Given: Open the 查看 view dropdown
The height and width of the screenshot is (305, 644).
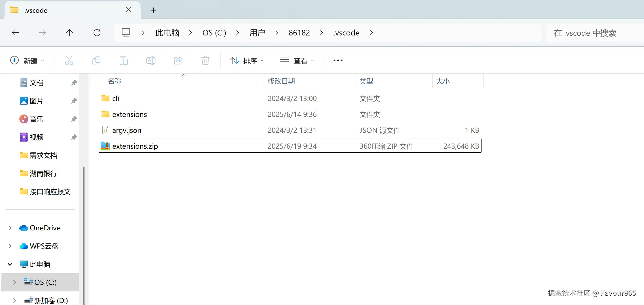Looking at the screenshot, I should (297, 60).
